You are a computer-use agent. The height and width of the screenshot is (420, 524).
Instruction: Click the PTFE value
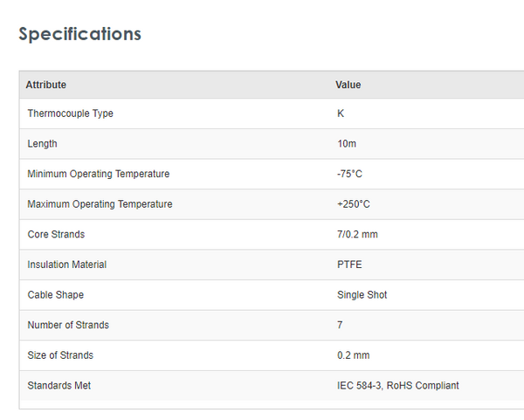click(349, 265)
